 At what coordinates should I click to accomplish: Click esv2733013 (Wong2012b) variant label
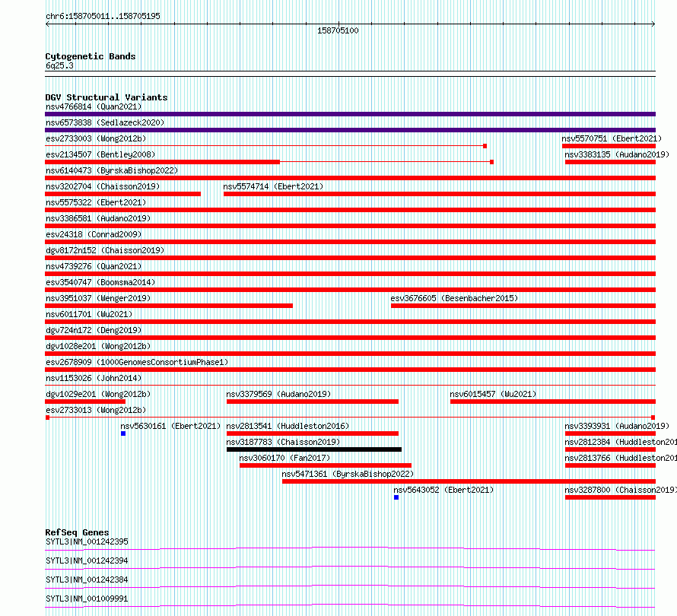coord(96,410)
